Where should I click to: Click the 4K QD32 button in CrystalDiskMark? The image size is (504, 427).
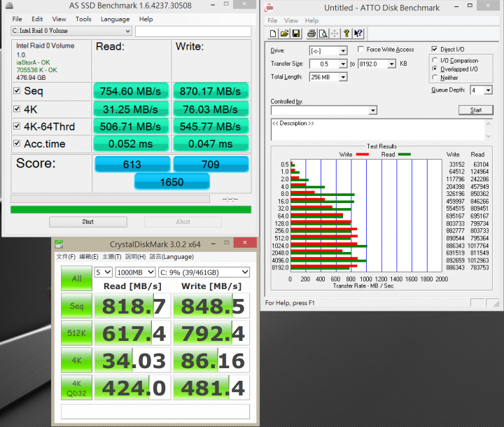76,388
